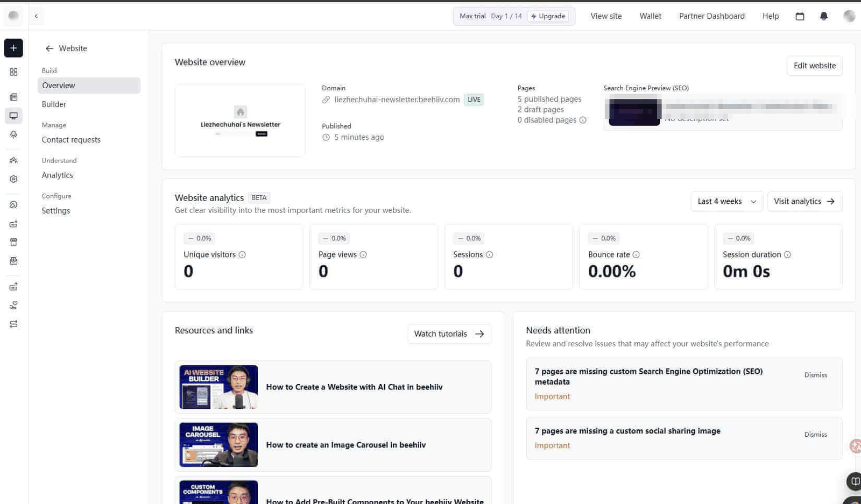This screenshot has height=504, width=861.
Task: Select Overview in the sidebar
Action: (x=89, y=86)
